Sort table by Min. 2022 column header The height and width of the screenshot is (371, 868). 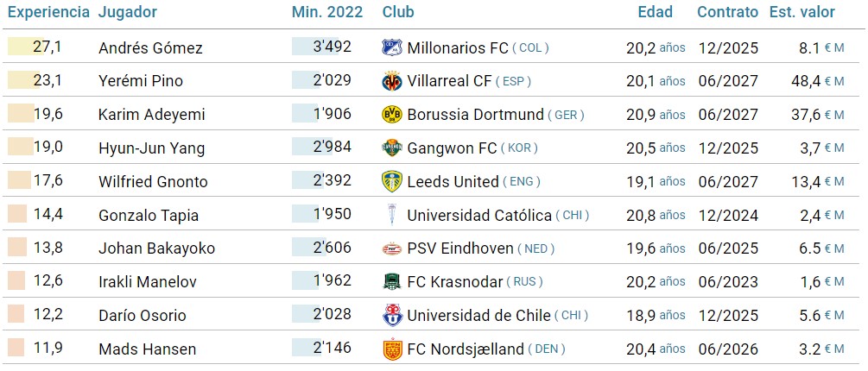point(326,13)
